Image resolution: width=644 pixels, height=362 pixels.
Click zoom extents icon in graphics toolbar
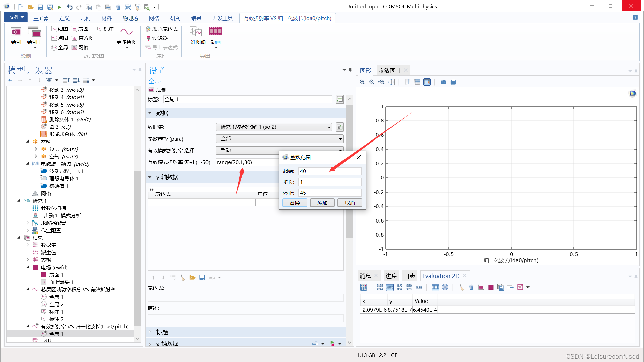pyautogui.click(x=391, y=82)
